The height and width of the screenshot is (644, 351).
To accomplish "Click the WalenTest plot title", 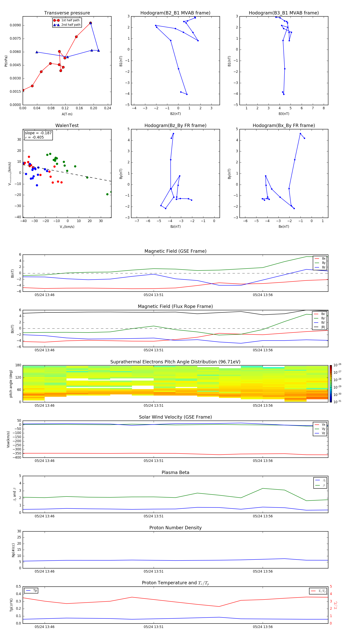I will [67, 125].
